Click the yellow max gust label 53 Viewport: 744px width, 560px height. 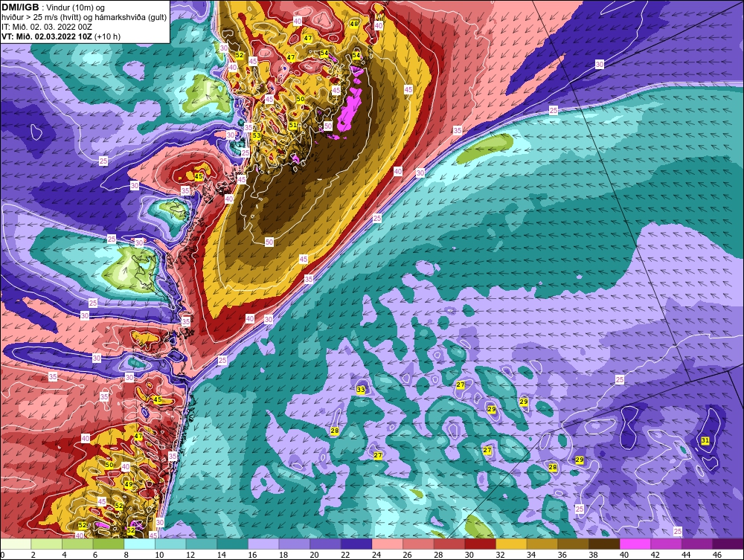coord(256,135)
